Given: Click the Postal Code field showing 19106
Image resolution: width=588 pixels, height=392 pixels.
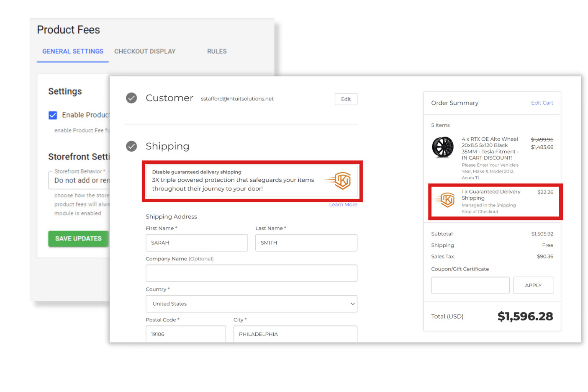Looking at the screenshot, I should (185, 334).
